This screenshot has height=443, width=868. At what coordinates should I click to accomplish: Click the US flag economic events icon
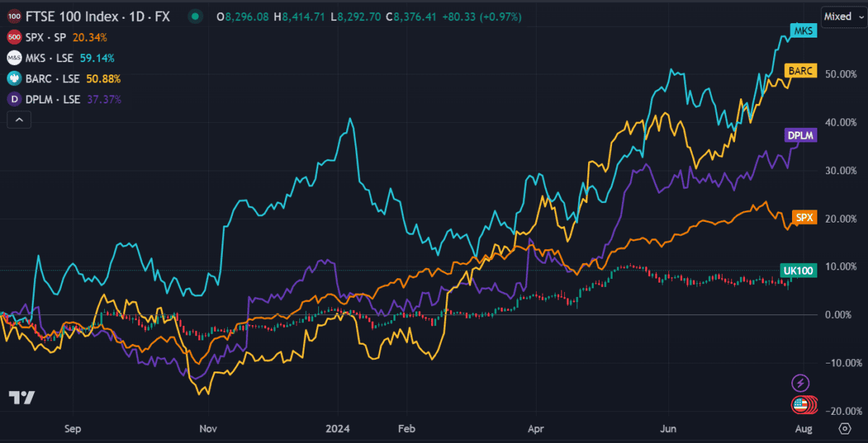point(801,405)
